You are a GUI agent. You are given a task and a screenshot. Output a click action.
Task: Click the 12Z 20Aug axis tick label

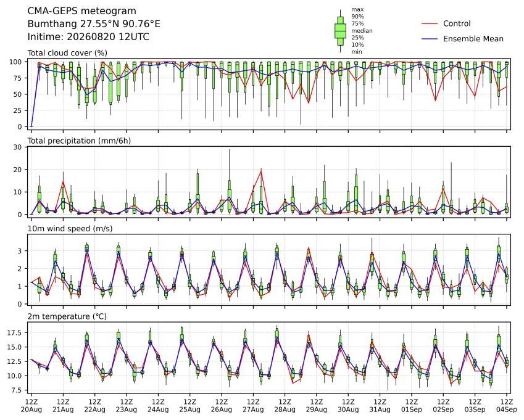point(31,406)
